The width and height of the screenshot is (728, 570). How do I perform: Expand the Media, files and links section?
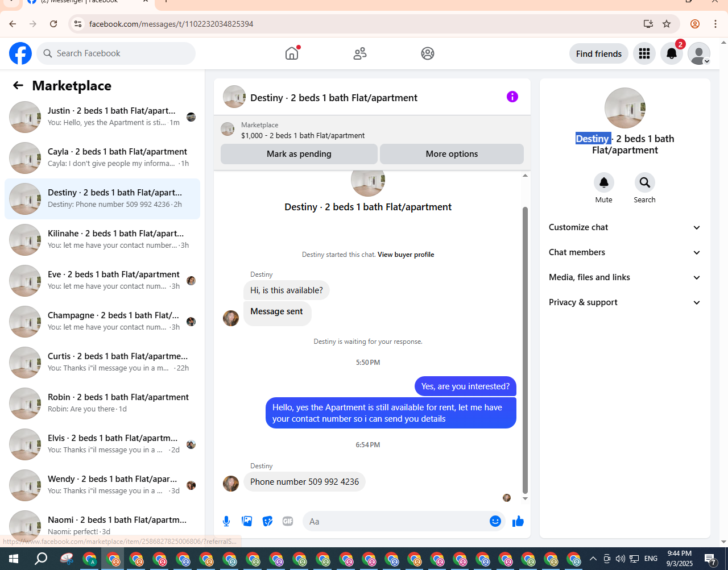(x=625, y=277)
